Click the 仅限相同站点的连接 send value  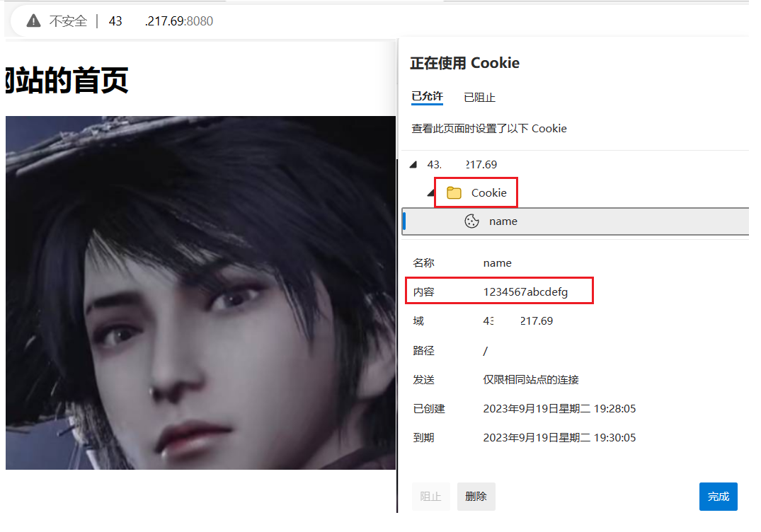coord(531,380)
